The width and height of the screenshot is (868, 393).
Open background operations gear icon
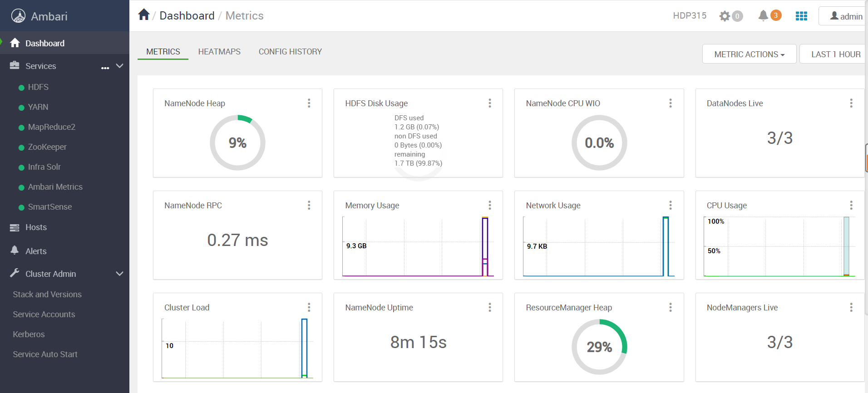pyautogui.click(x=725, y=16)
